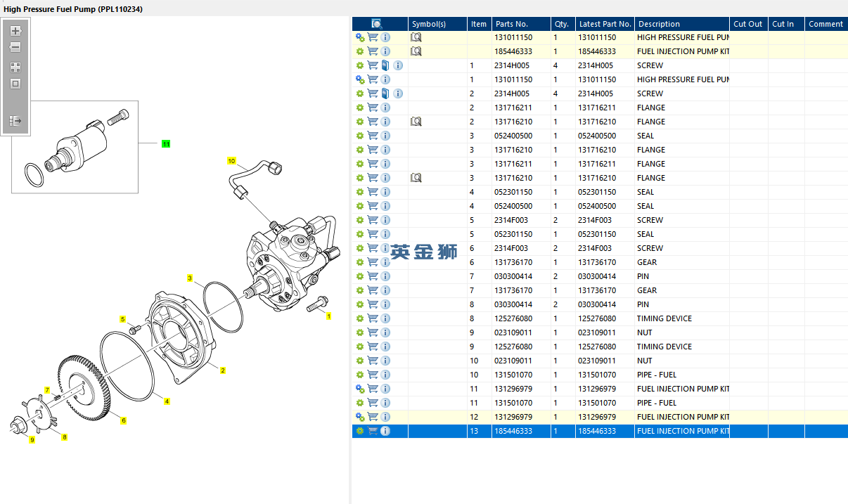The height and width of the screenshot is (504, 848).
Task: Open the blue book icon for item 2 SCREW
Action: coord(385,93)
